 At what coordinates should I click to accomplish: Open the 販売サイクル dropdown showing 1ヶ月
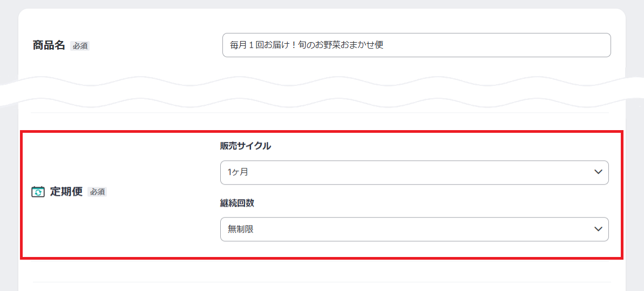tap(415, 173)
